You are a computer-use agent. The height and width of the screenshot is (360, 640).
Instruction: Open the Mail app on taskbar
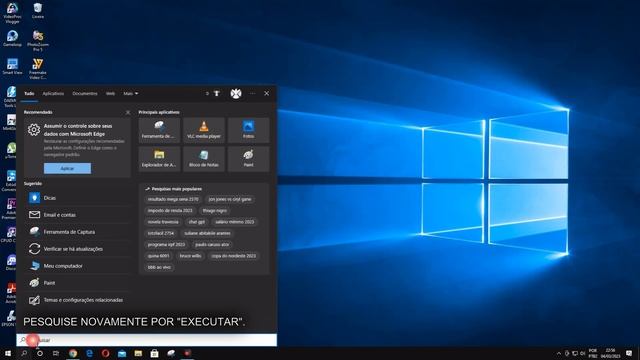click(x=122, y=353)
